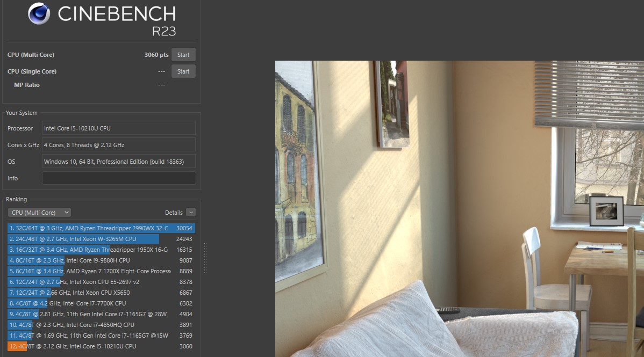Screen dimensions: 644x357
Task: Click the Cinebench logo icon
Action: coord(39,13)
